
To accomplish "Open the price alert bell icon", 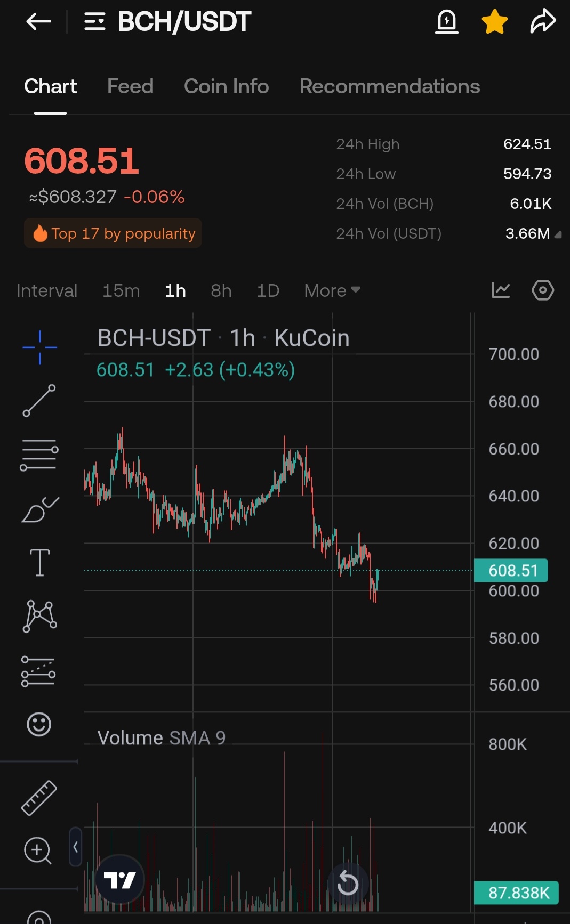I will click(447, 22).
